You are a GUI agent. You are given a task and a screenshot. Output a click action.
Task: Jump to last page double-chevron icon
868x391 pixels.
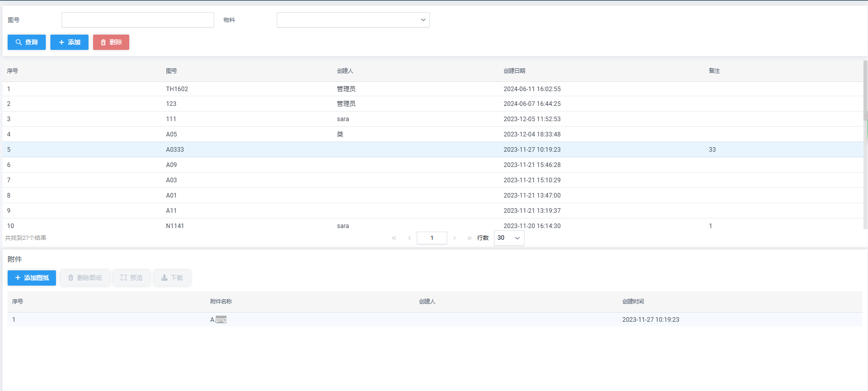[469, 238]
